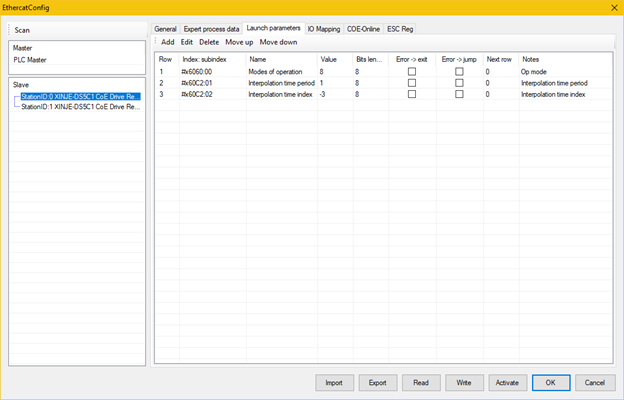Toggle Error -> jump checkbox for Interpolation time period

pos(459,83)
